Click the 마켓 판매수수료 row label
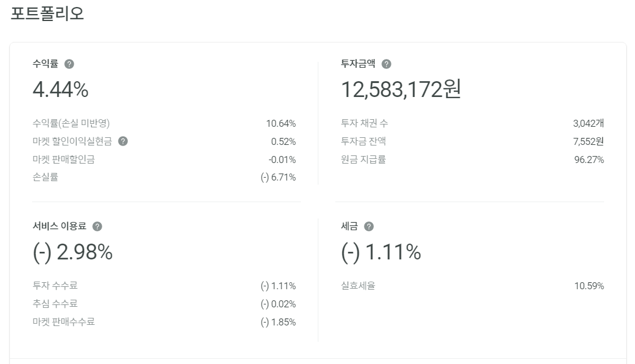The height and width of the screenshot is (364, 635). [64, 322]
